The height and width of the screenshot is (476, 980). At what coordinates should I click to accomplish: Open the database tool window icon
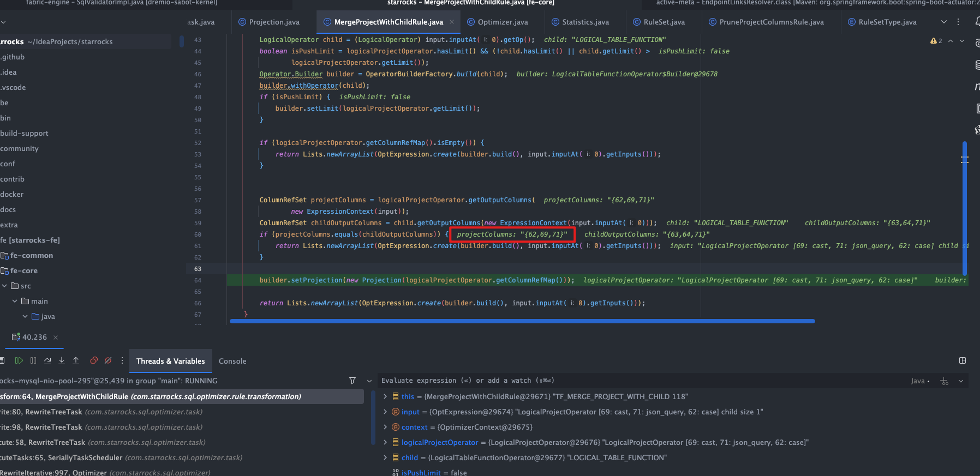[977, 65]
